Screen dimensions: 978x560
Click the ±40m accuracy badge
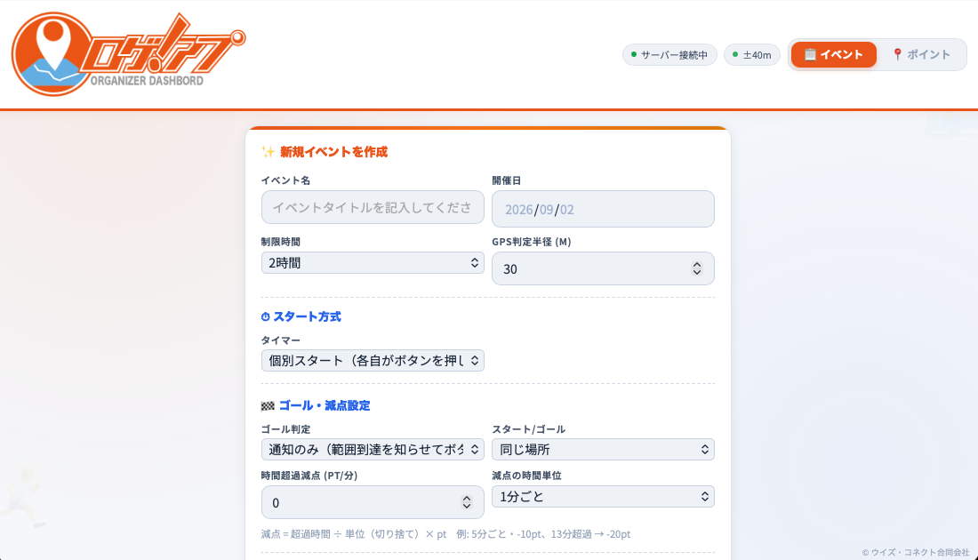pos(752,55)
